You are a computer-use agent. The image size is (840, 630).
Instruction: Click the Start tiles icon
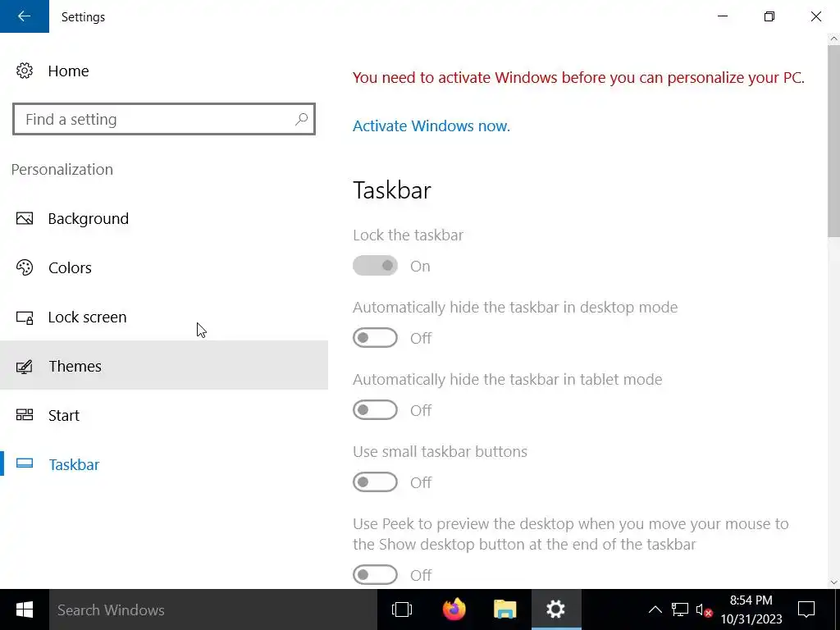coord(24,415)
